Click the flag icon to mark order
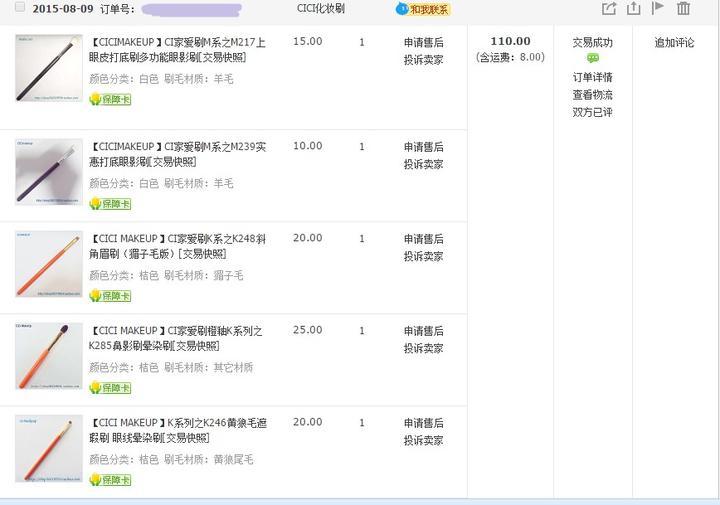Image resolution: width=720 pixels, height=505 pixels. coord(658,8)
